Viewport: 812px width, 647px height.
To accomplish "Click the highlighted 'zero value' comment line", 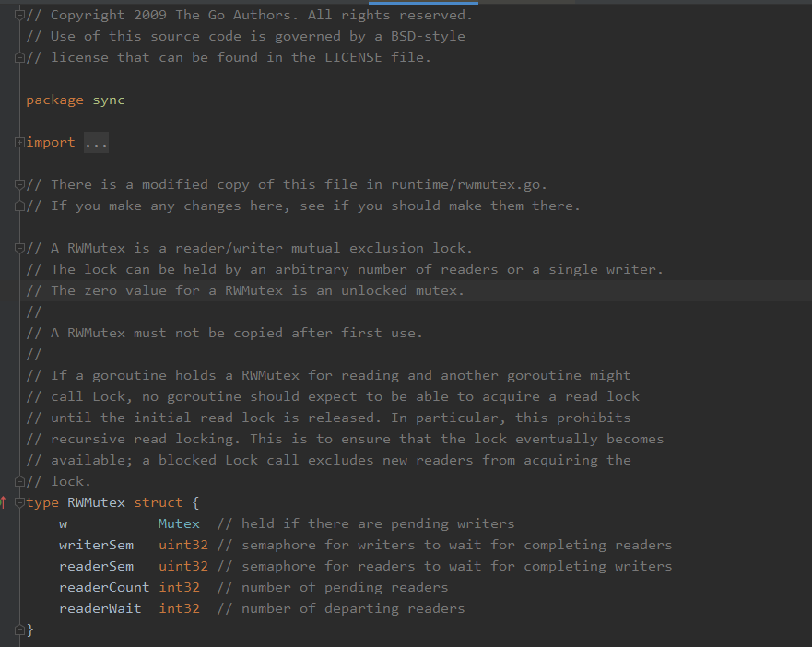I will coord(258,290).
